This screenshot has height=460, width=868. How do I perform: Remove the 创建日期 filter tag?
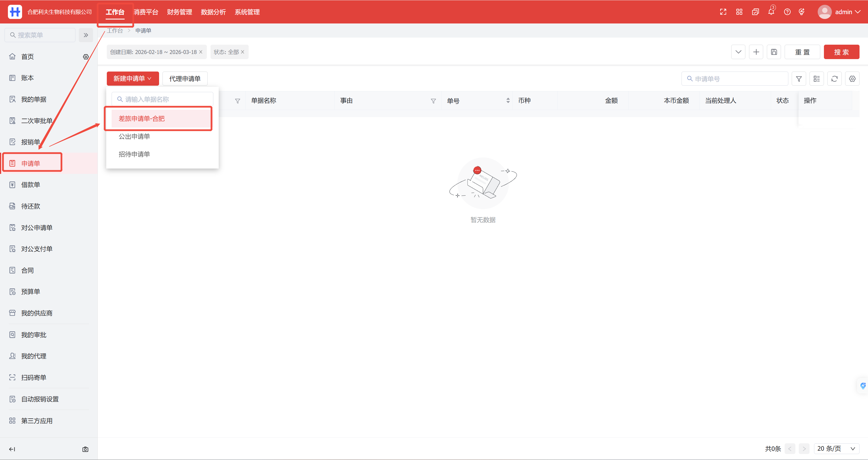pos(201,52)
